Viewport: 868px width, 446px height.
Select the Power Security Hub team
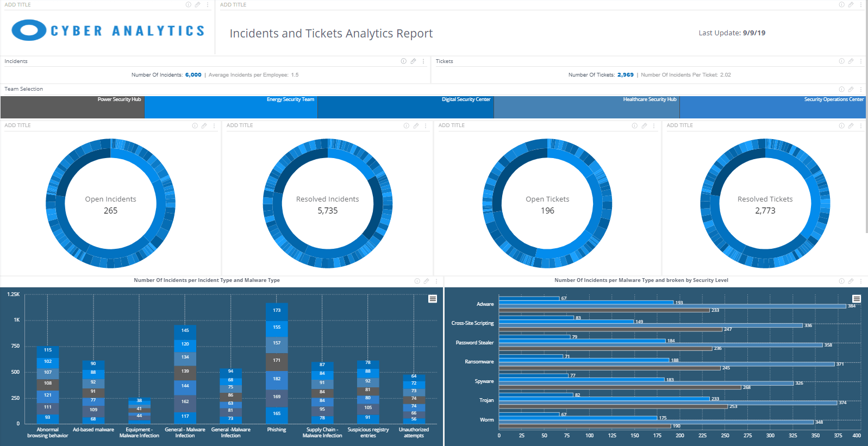[x=72, y=107]
